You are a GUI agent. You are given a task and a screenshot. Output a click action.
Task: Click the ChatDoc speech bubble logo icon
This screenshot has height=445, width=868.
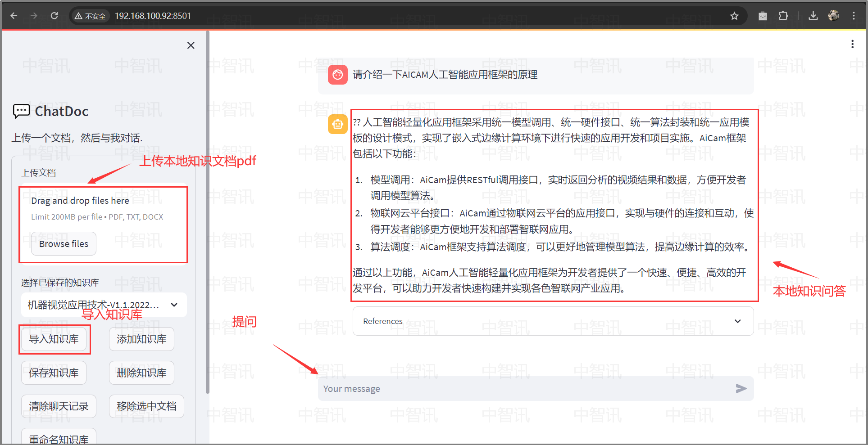(20, 111)
